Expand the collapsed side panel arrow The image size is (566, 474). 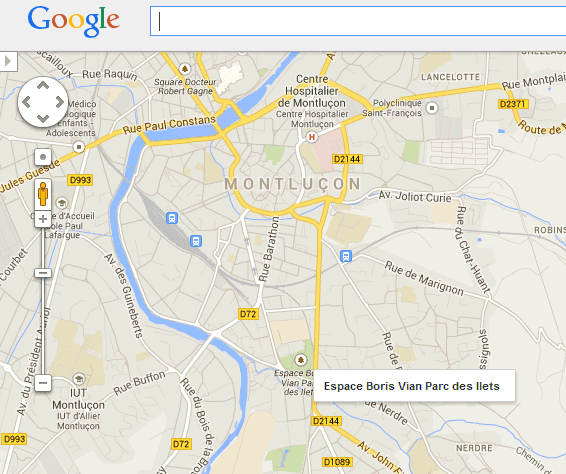click(8, 61)
